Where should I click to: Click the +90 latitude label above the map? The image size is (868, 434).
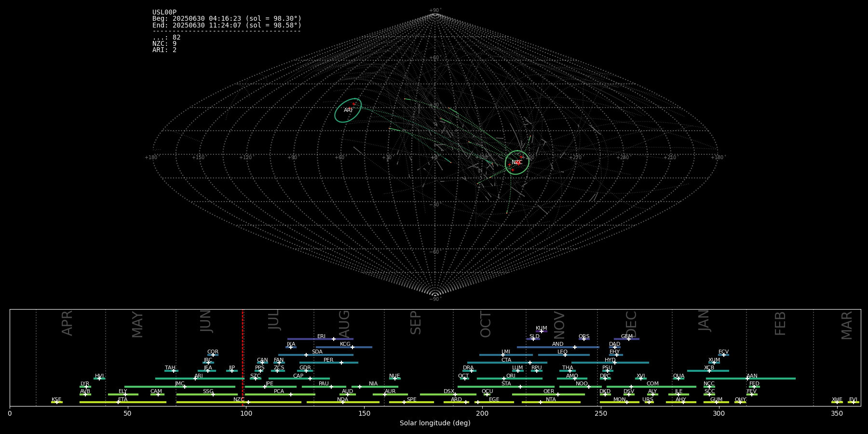coord(434,11)
